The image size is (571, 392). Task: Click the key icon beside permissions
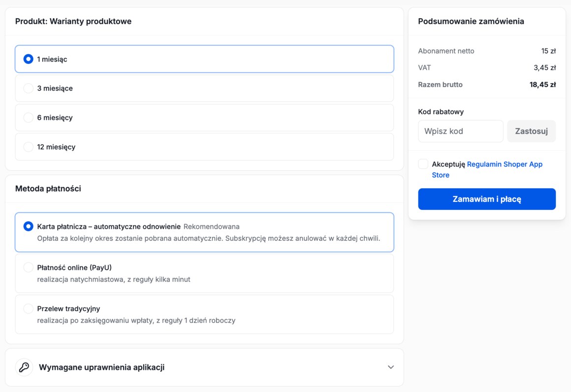[x=24, y=367]
